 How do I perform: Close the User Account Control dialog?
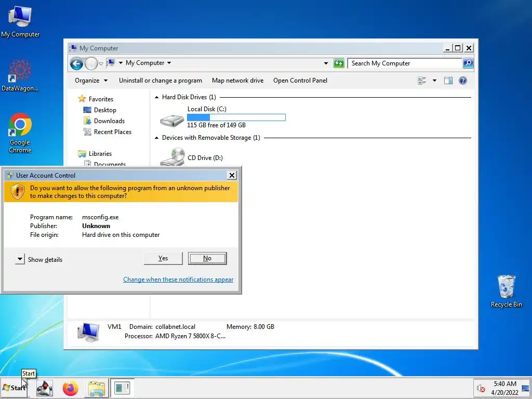232,175
